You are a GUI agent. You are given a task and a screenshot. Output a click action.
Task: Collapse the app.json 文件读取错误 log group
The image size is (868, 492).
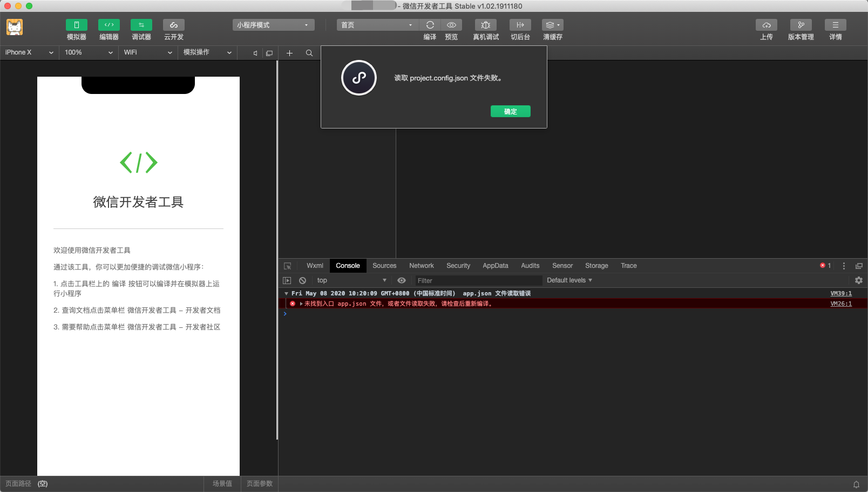(287, 293)
